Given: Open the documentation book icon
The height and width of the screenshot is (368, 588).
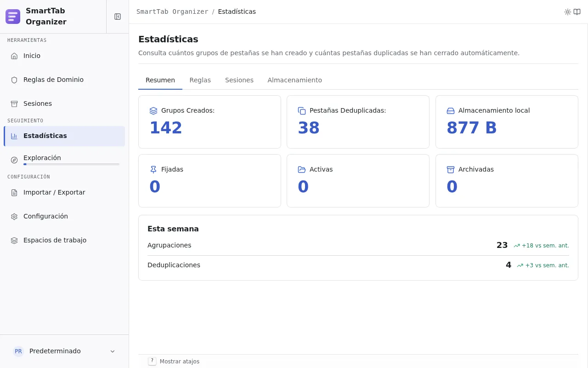Looking at the screenshot, I should (577, 12).
